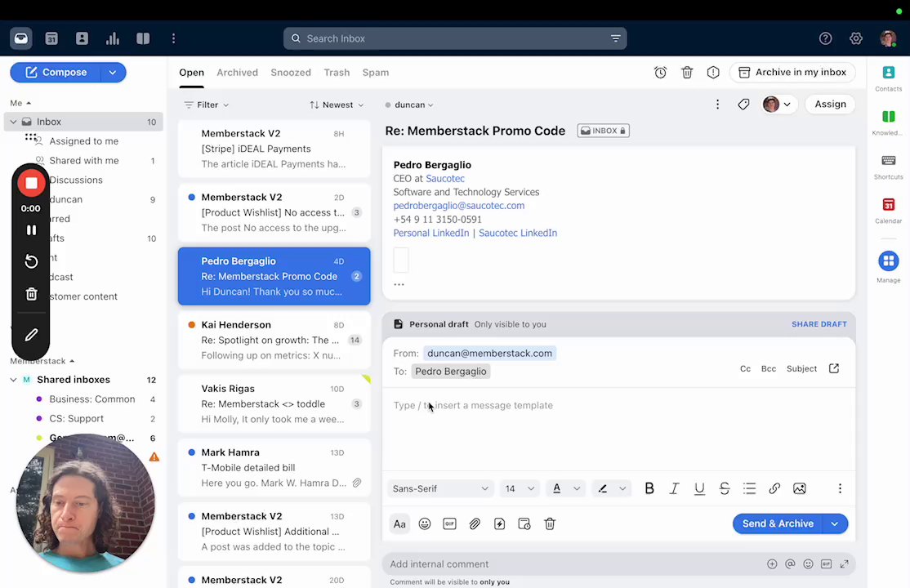Screen dimensions: 910x588
Task: Click the Assign button
Action: click(830, 105)
